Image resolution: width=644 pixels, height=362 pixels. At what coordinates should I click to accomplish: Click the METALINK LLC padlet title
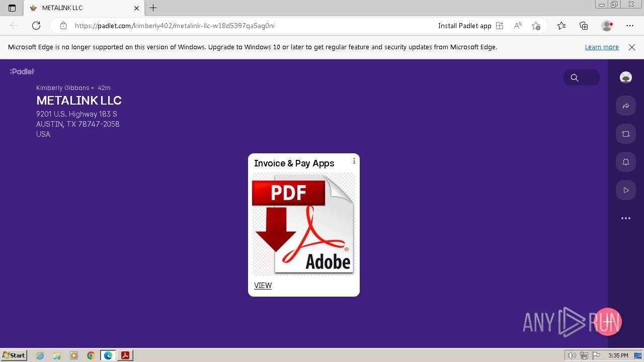pyautogui.click(x=79, y=101)
